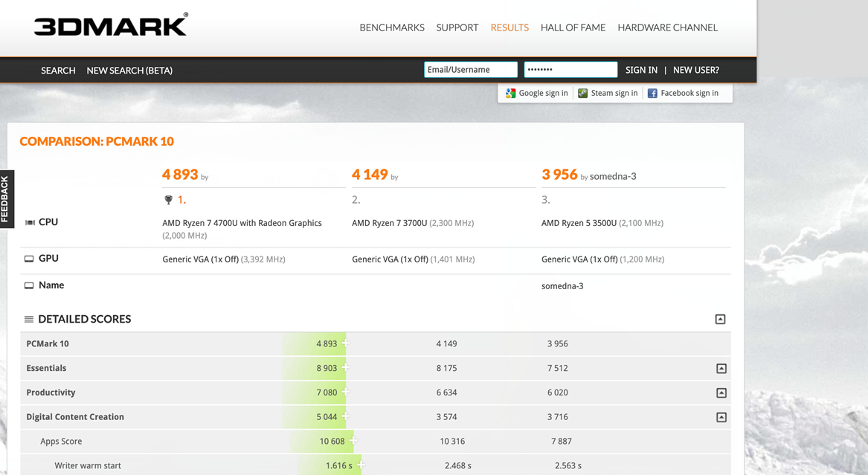Collapse the Digital Content Creation details
Image resolution: width=868 pixels, height=475 pixels.
(x=721, y=417)
